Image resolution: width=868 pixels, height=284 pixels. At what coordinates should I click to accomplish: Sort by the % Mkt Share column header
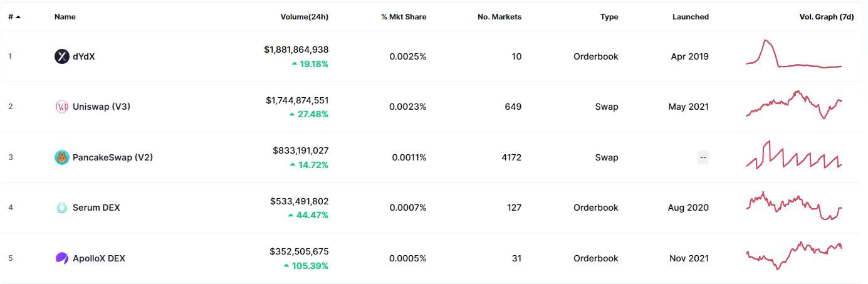pos(404,17)
